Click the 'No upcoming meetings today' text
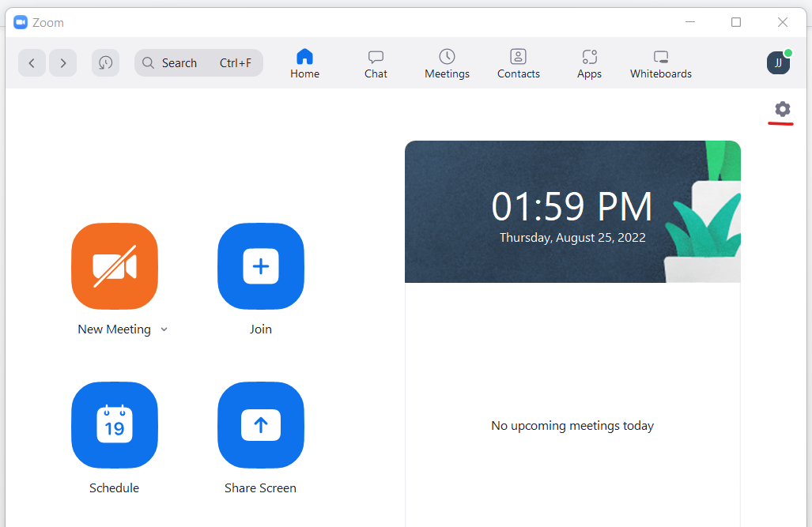Viewport: 812px width, 527px height. point(572,426)
